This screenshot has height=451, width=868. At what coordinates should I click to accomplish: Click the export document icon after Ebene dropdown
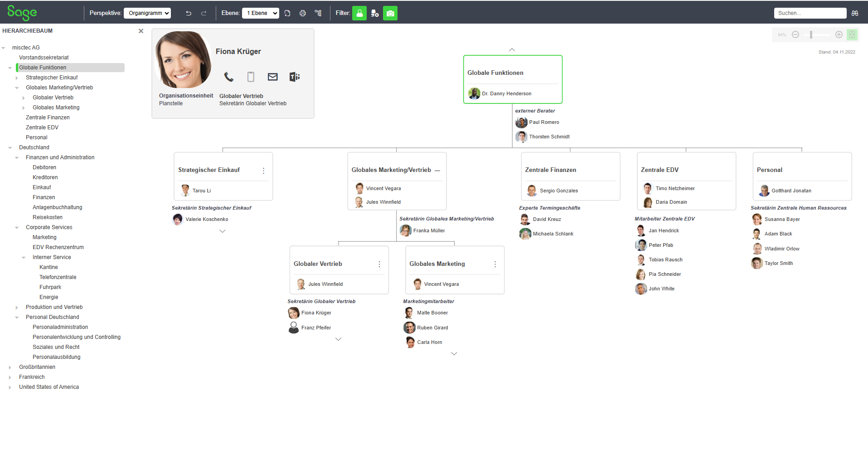(x=287, y=13)
